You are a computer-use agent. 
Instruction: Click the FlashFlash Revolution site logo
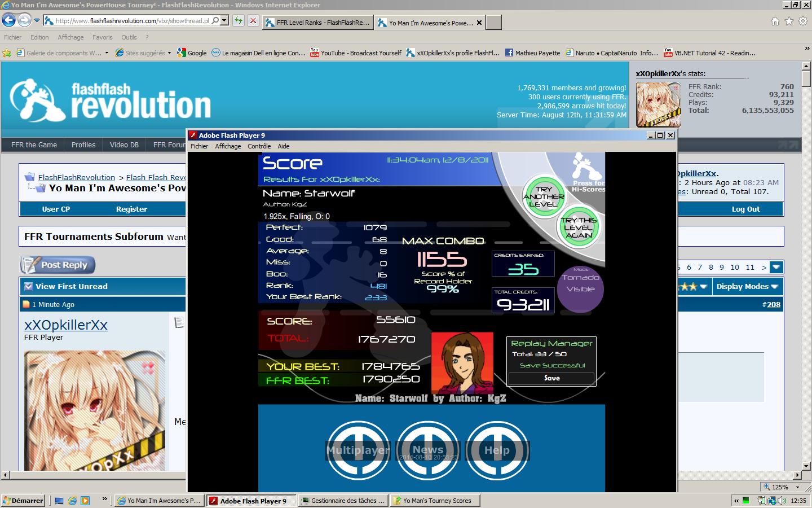pyautogui.click(x=111, y=100)
